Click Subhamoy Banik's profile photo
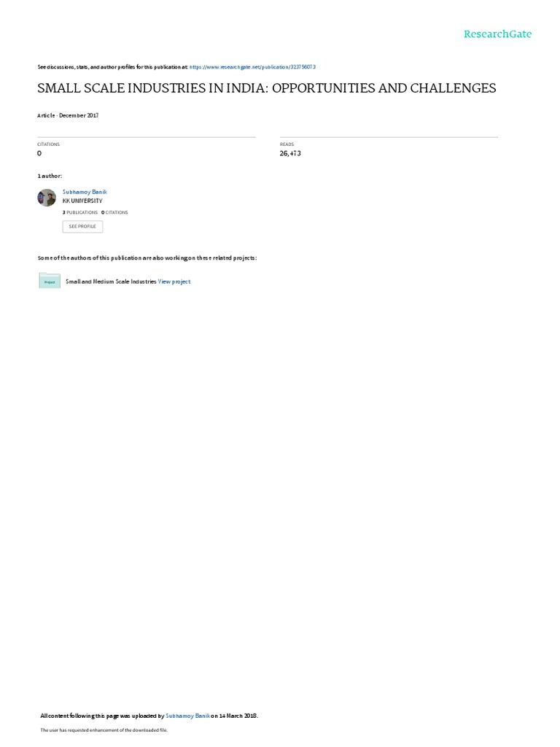This screenshot has height=747, width=560. (47, 198)
